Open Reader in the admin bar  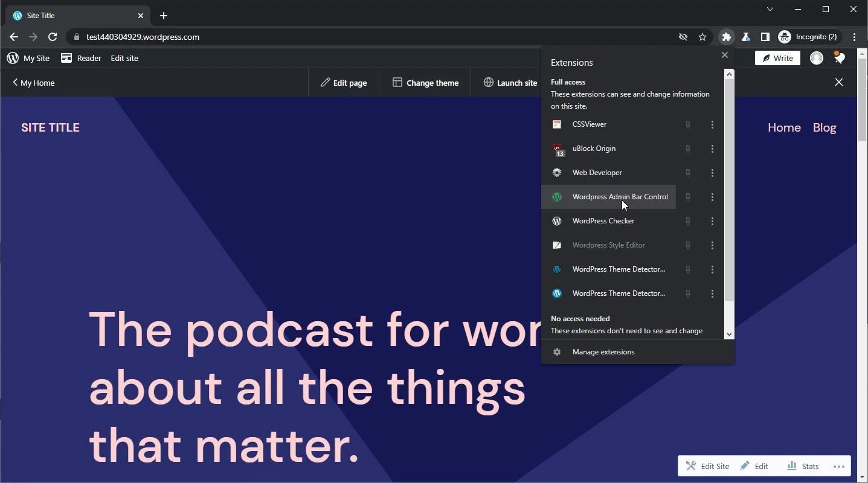(x=81, y=58)
